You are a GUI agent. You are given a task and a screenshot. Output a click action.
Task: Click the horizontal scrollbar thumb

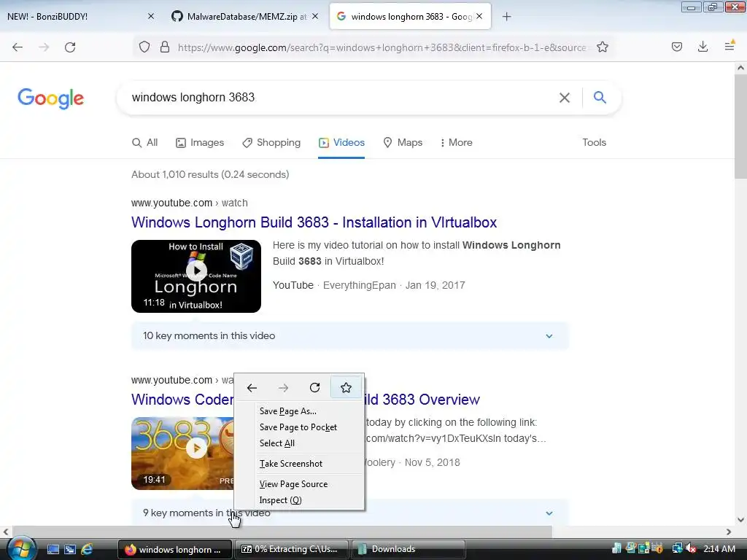click(x=282, y=532)
